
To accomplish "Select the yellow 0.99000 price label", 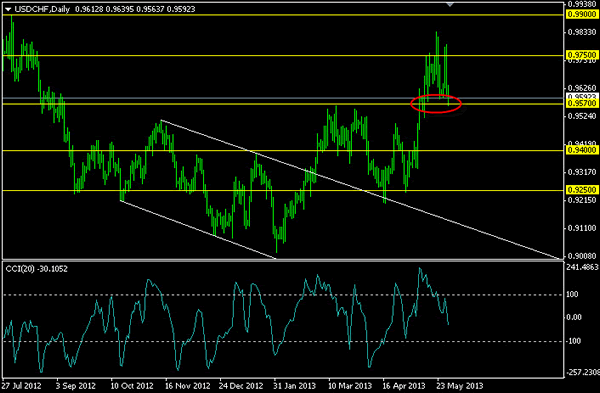I will 582,15.
